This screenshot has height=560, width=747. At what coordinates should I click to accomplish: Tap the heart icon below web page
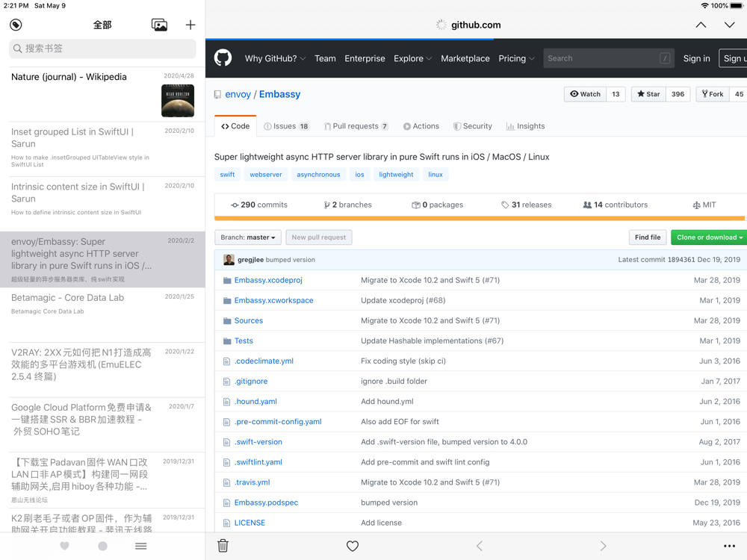click(353, 546)
